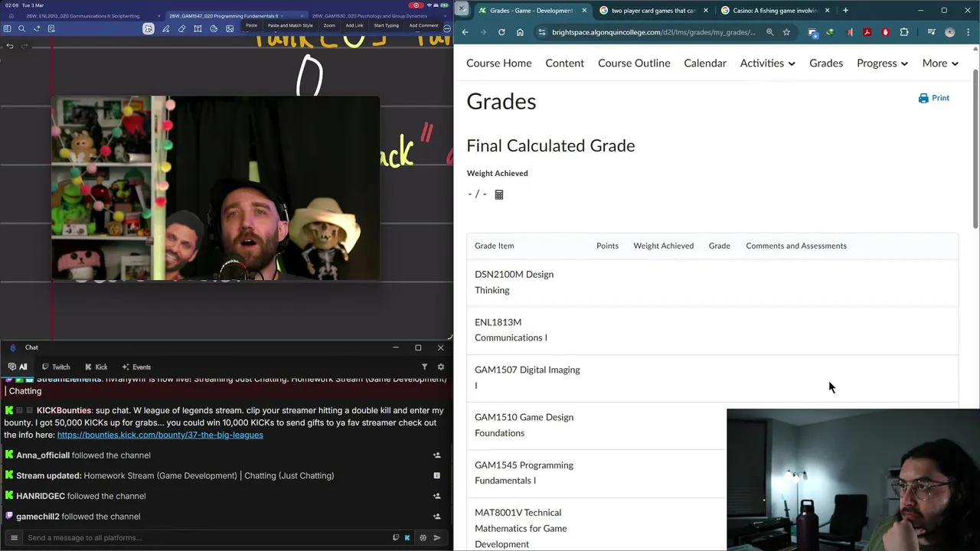Insert image using the picture tool icon
Image resolution: width=980 pixels, height=551 pixels.
click(x=230, y=28)
